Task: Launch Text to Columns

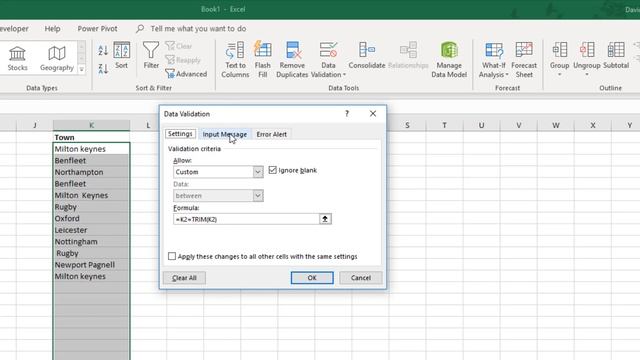Action: pos(235,60)
